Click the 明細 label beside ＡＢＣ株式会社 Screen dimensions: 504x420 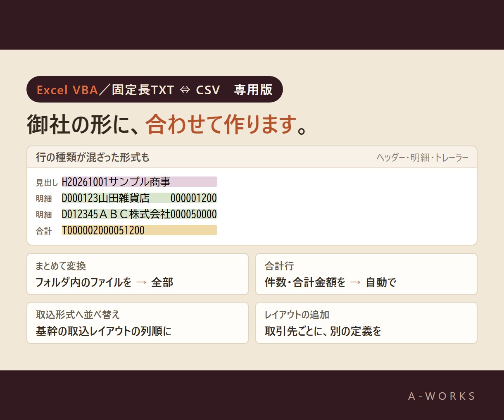tap(44, 215)
